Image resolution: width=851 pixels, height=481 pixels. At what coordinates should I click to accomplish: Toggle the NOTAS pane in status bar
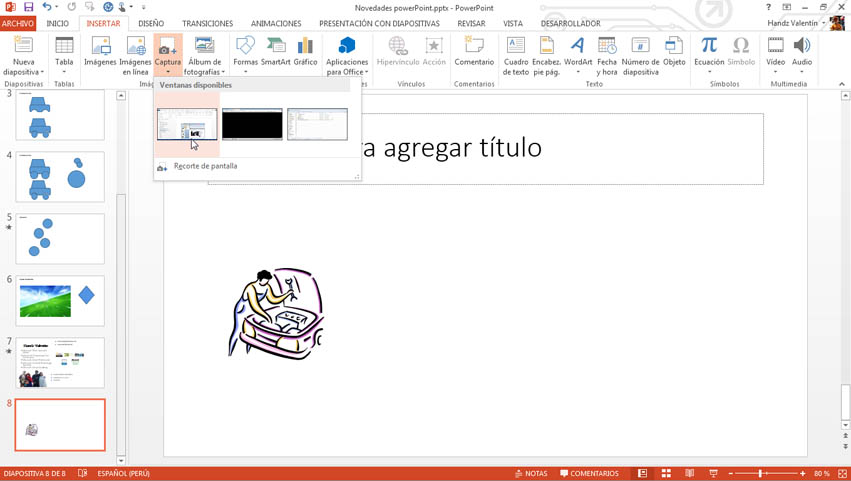click(x=531, y=473)
